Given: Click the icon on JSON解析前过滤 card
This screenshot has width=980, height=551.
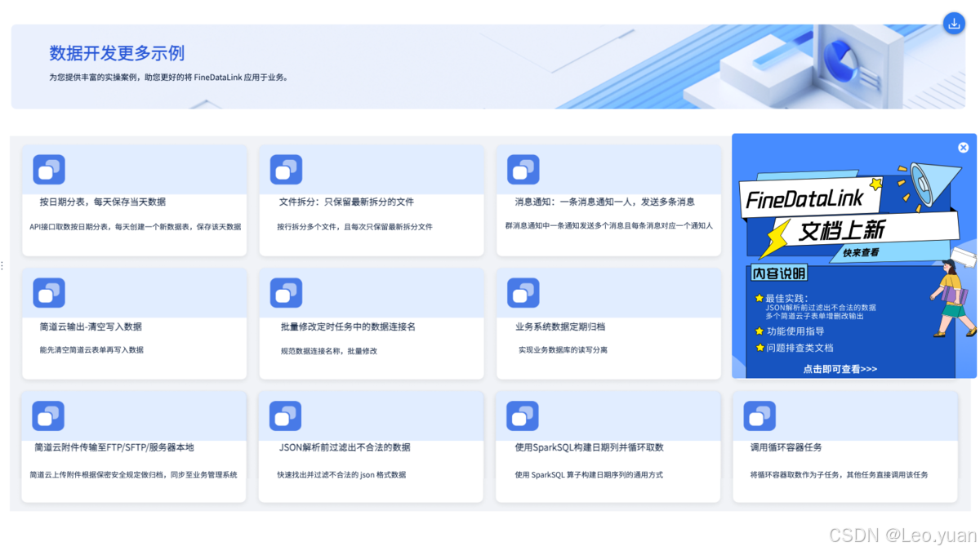Looking at the screenshot, I should click(x=285, y=416).
